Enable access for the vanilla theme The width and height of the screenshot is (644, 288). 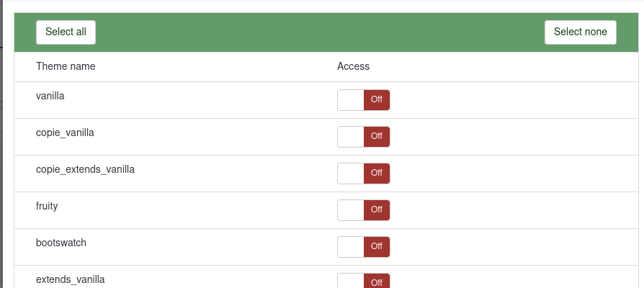click(x=363, y=100)
